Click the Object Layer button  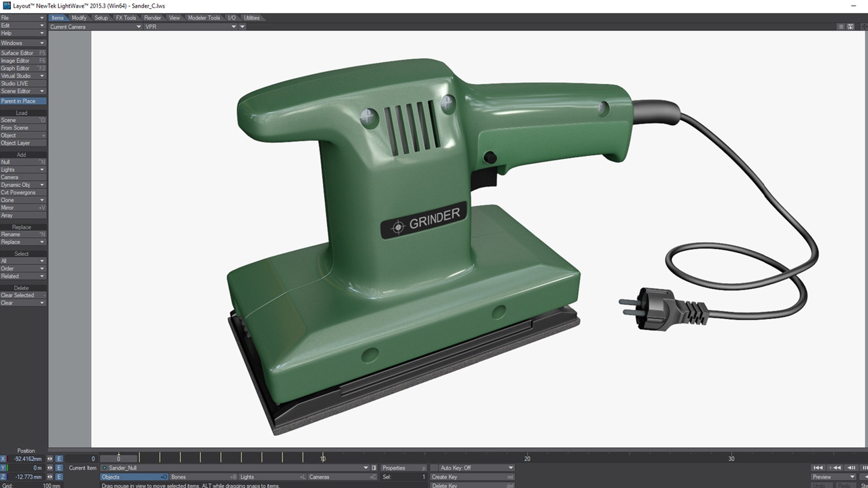pos(23,143)
